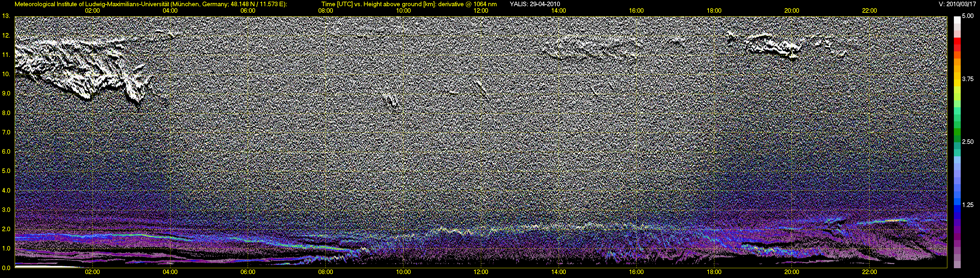Click the 02:00 label on the upper time axis
This screenshot has width=980, height=278.
point(92,11)
